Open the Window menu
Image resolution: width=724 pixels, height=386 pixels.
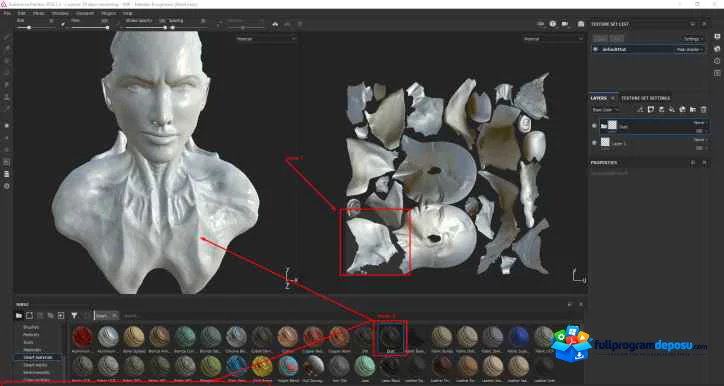point(60,13)
